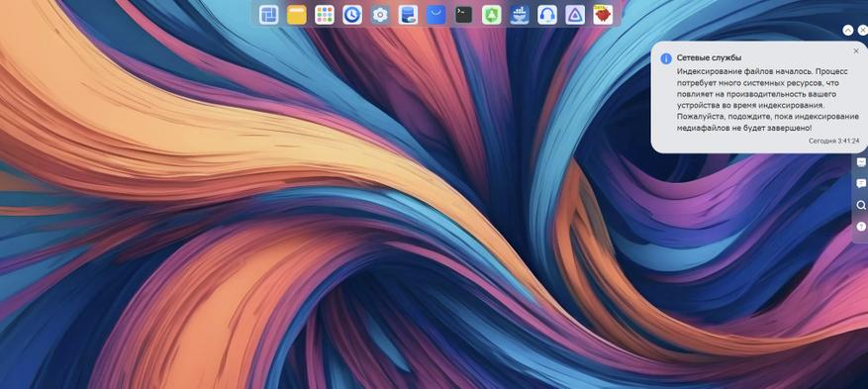868x389 pixels.
Task: Open the red berry beta app
Action: pyautogui.click(x=603, y=15)
